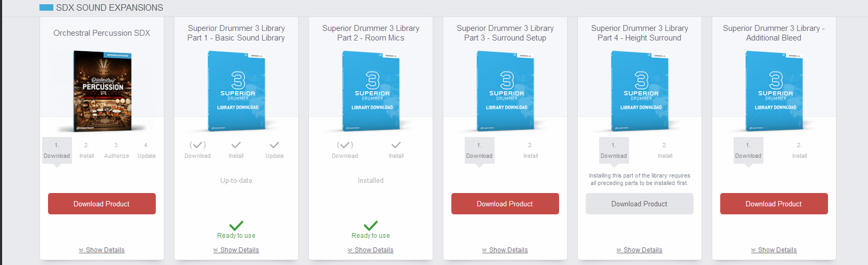Click Superior Drummer Part 2 Room Mics box
Screen dimensions: 868x265
[x=371, y=91]
